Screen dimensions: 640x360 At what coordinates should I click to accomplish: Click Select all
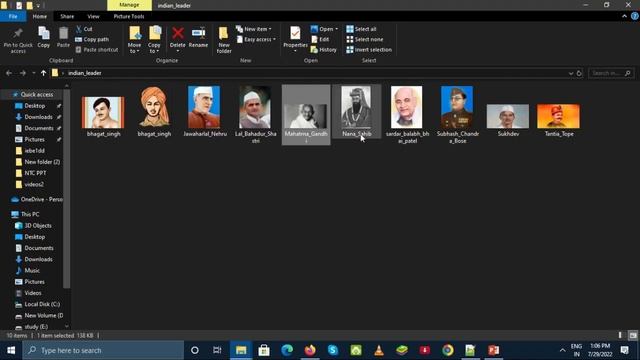click(362, 29)
